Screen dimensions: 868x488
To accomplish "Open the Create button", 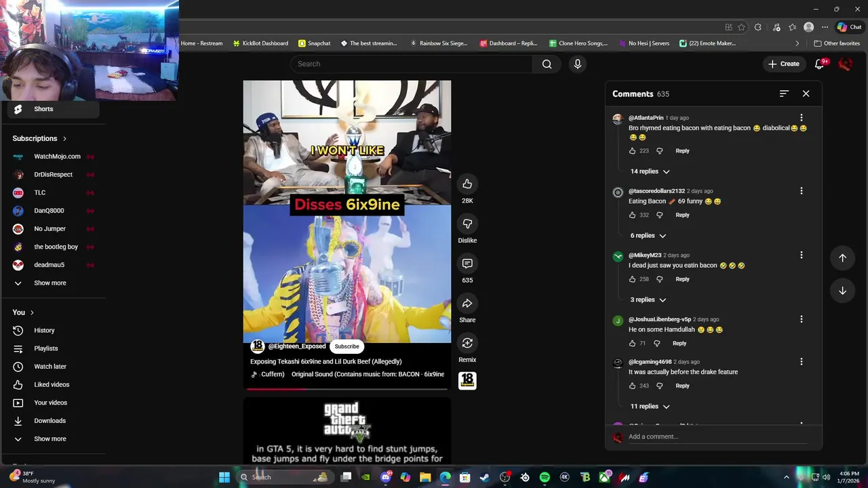I will pyautogui.click(x=783, y=64).
